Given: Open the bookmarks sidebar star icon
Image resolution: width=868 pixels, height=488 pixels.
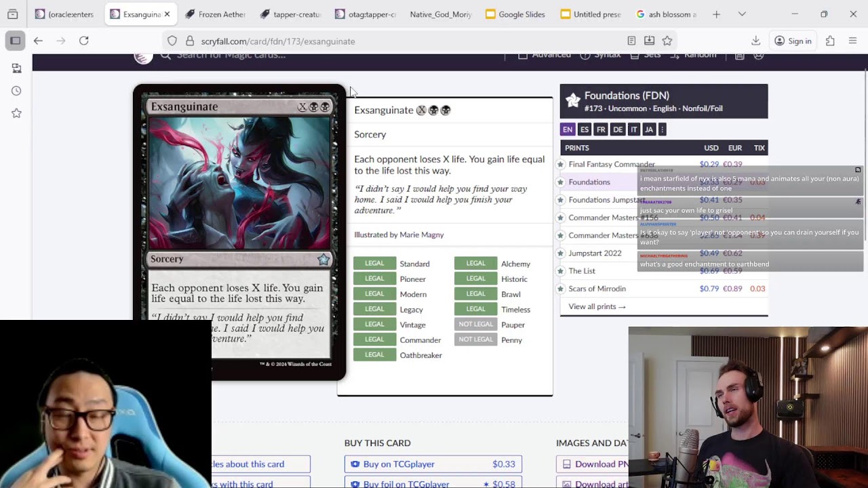Looking at the screenshot, I should (x=16, y=113).
